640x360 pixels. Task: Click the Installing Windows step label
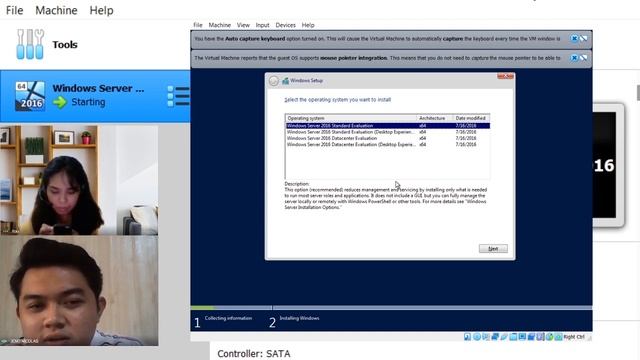299,318
